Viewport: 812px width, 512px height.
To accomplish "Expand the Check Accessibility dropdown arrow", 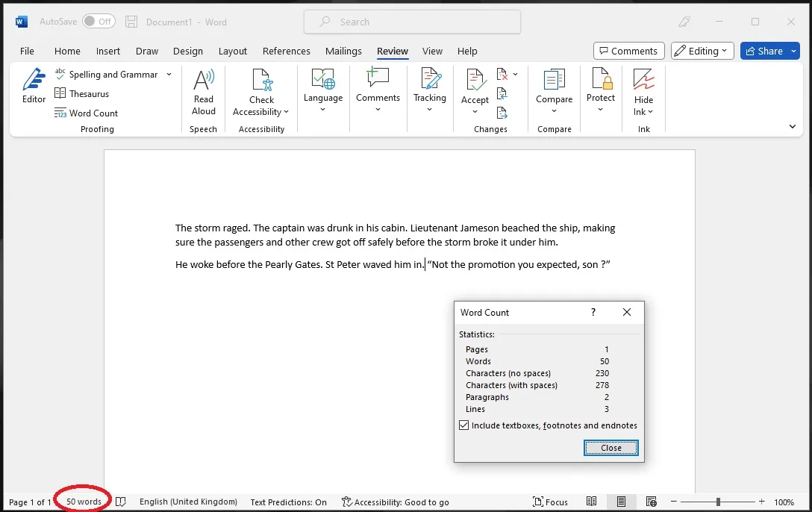I will (x=286, y=112).
